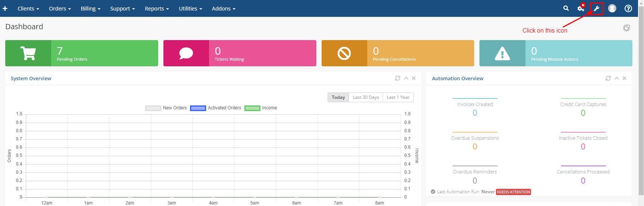Image resolution: width=644 pixels, height=206 pixels.
Task: Toggle New Orders legend series
Action: tap(166, 108)
